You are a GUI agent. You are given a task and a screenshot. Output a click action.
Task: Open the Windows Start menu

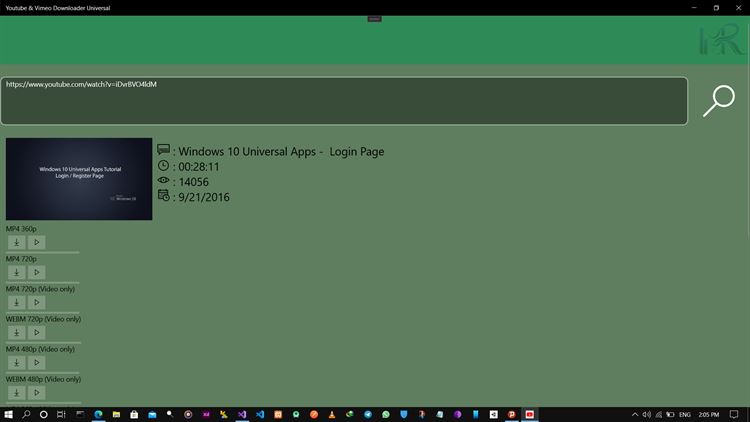8,414
